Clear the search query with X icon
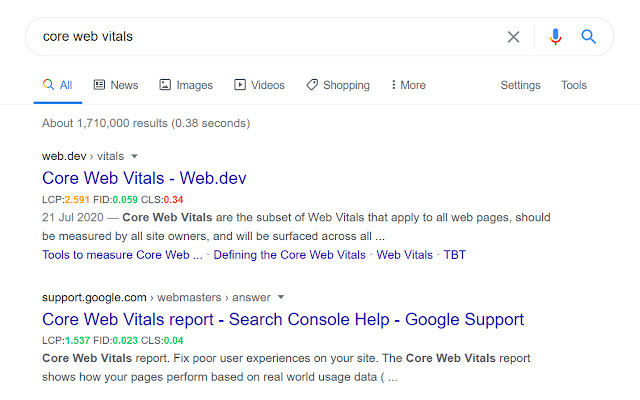640x400 pixels. click(513, 37)
